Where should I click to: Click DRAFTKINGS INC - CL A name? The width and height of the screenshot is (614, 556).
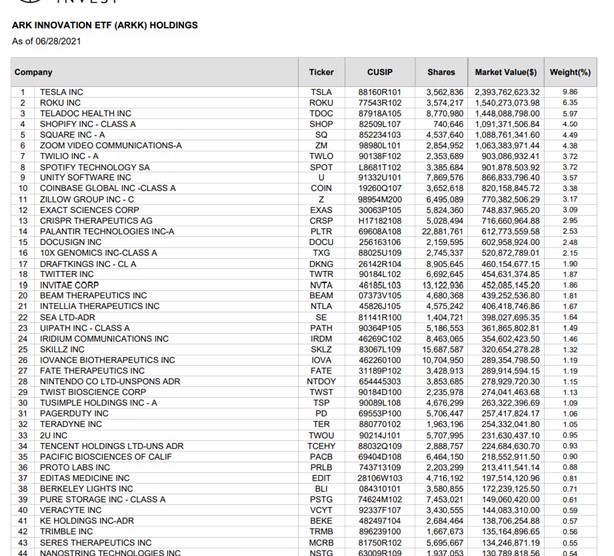coord(88,264)
